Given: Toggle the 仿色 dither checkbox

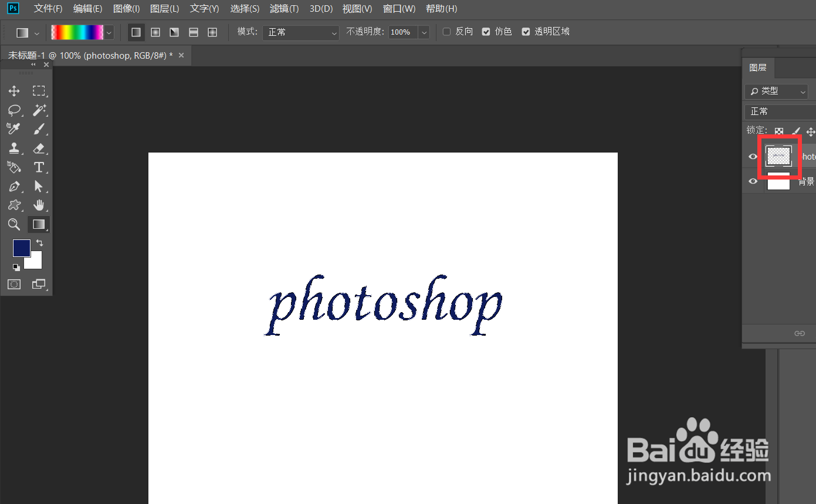Looking at the screenshot, I should click(x=486, y=32).
